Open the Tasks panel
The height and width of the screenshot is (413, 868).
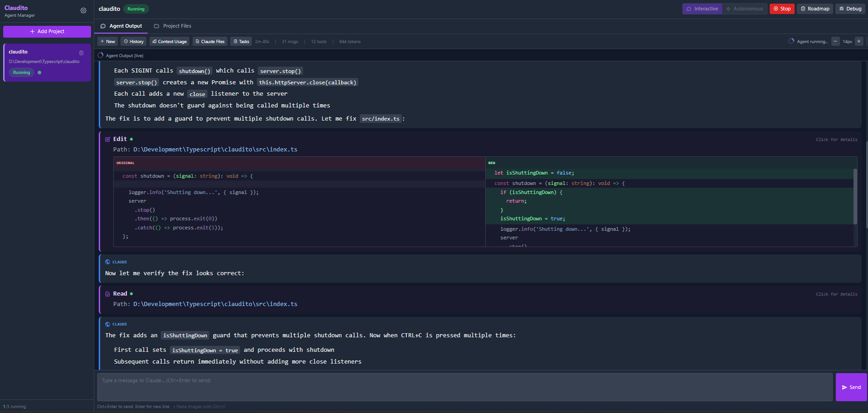pos(241,41)
